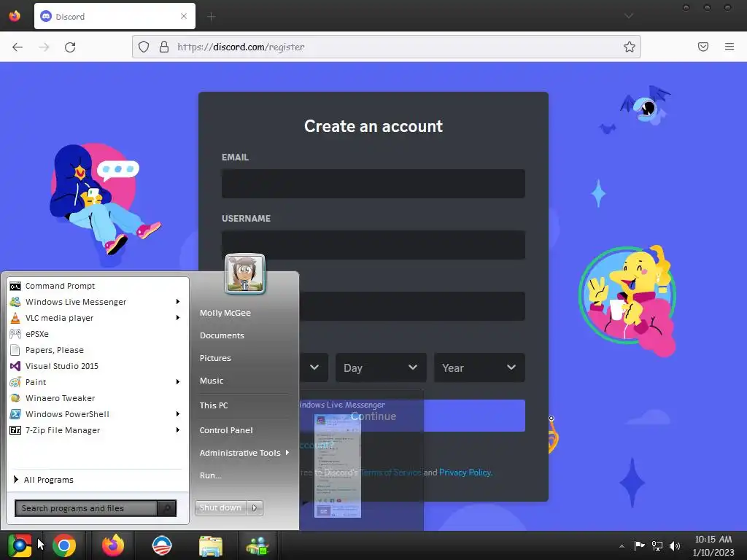Viewport: 747px width, 560px height.
Task: Switch to Firefox on the taskbar
Action: tap(113, 545)
